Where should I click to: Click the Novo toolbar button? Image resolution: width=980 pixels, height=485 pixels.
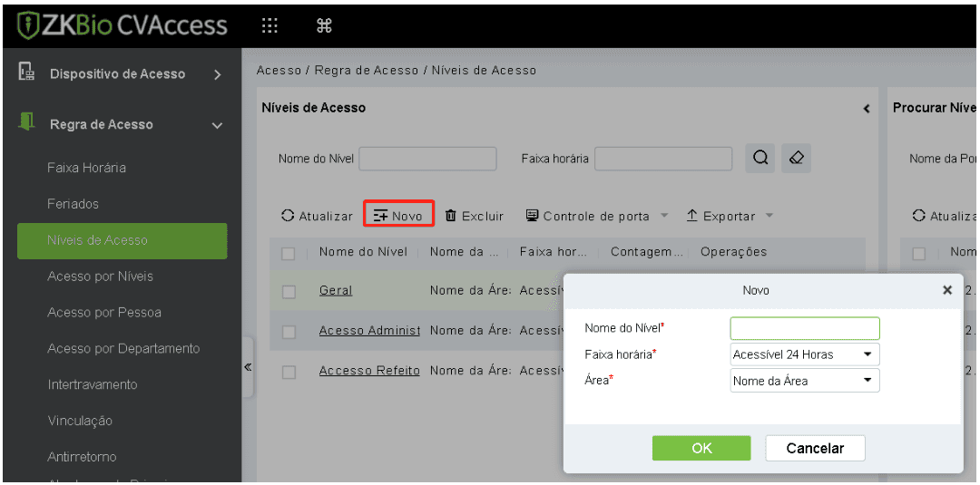pos(398,216)
